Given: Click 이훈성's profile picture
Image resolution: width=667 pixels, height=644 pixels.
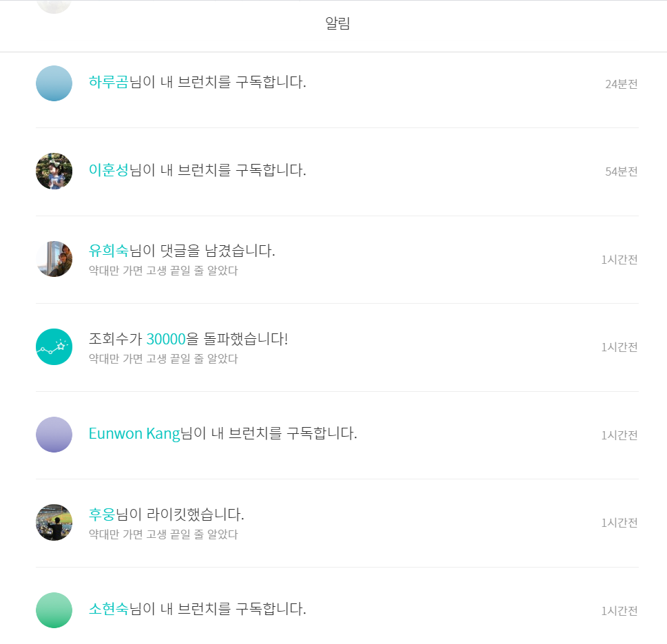Looking at the screenshot, I should pos(54,171).
